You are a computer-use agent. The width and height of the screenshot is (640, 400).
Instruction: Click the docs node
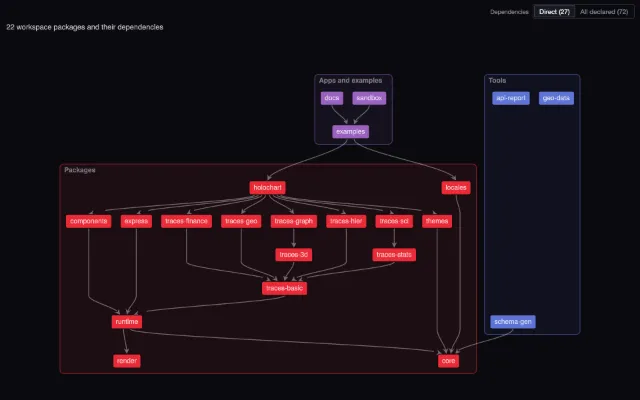point(332,98)
